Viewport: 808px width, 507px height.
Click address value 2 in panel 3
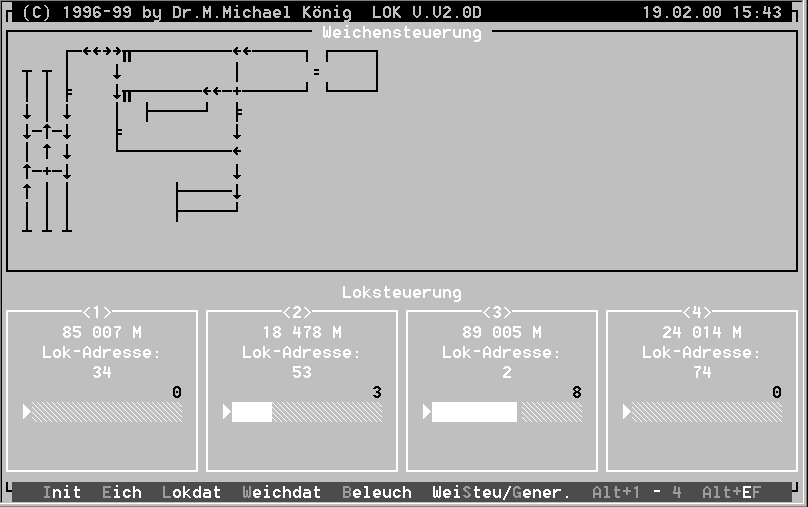point(507,372)
